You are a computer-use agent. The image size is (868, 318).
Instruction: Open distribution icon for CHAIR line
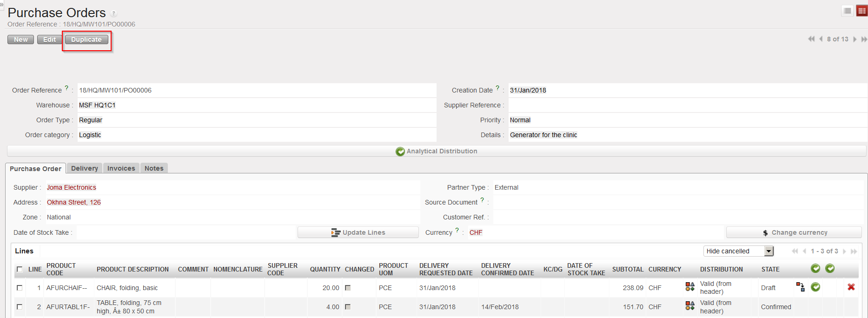point(690,287)
